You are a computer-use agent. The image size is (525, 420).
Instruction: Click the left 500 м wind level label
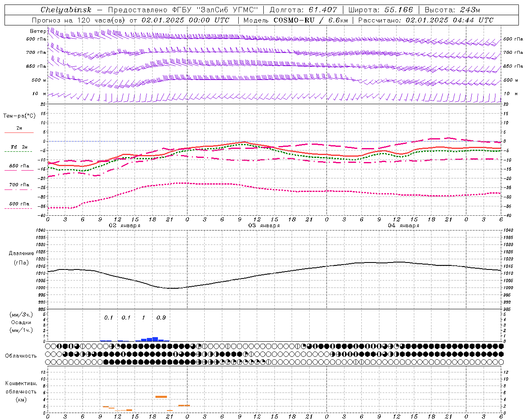39,80
